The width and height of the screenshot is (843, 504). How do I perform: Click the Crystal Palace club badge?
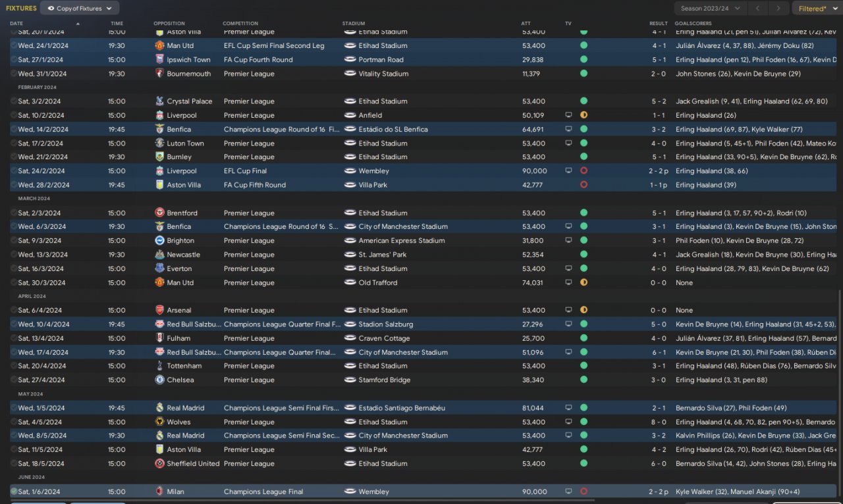[x=159, y=101]
